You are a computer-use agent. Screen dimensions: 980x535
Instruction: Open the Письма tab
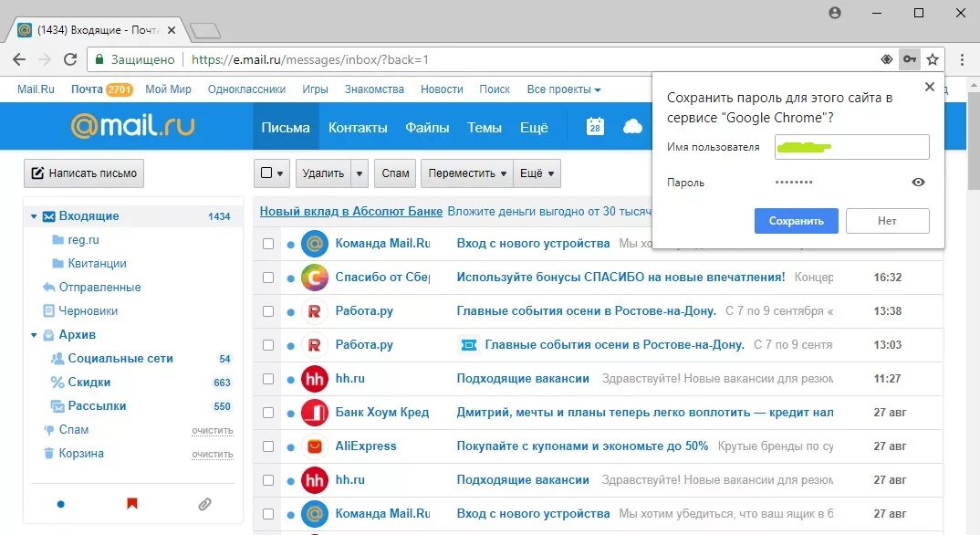[286, 127]
